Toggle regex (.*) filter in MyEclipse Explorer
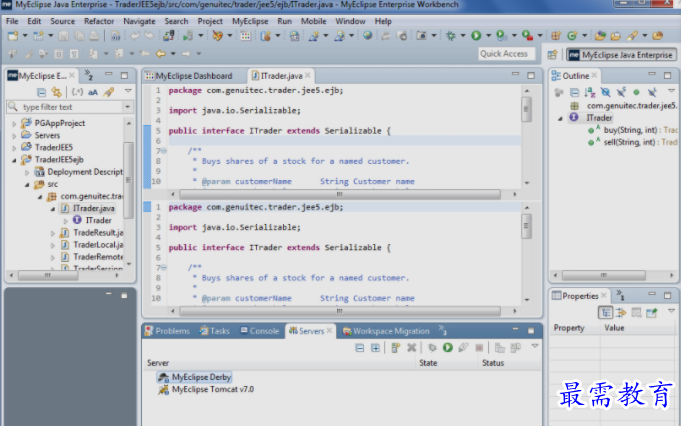The image size is (681, 426). tap(77, 92)
